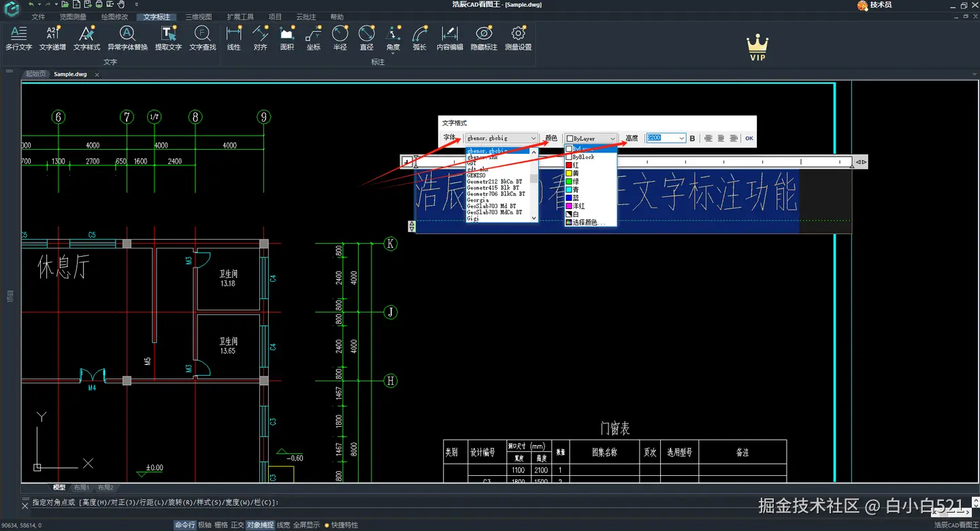Open the 文字查找 text search tool

coord(202,38)
